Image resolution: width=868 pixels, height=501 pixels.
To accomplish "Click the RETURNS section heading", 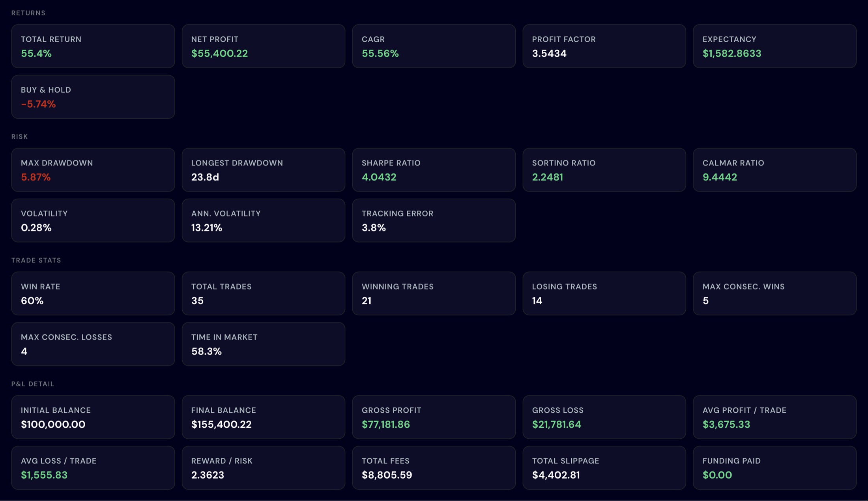I will 28,13.
